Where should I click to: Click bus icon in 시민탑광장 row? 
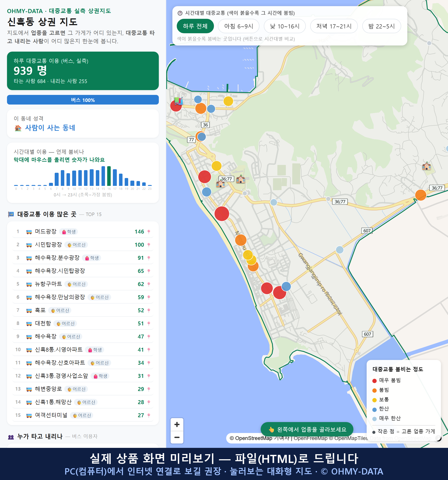tap(29, 245)
